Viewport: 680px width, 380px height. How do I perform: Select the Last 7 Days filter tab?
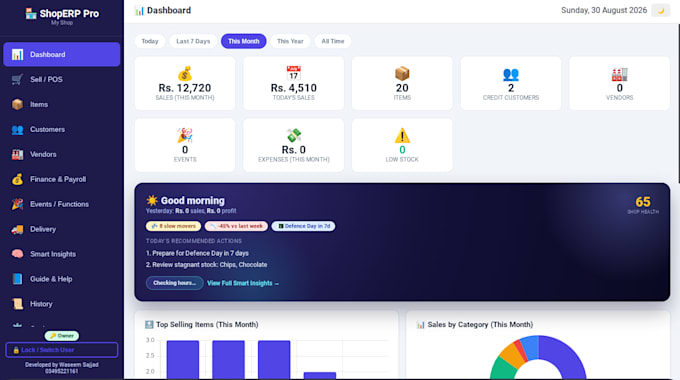coord(193,41)
